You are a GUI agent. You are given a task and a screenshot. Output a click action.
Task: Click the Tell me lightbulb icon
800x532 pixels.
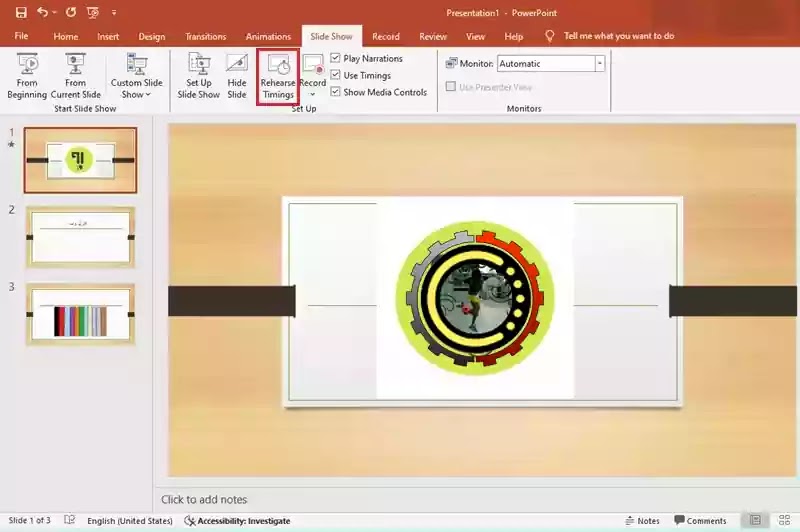549,36
